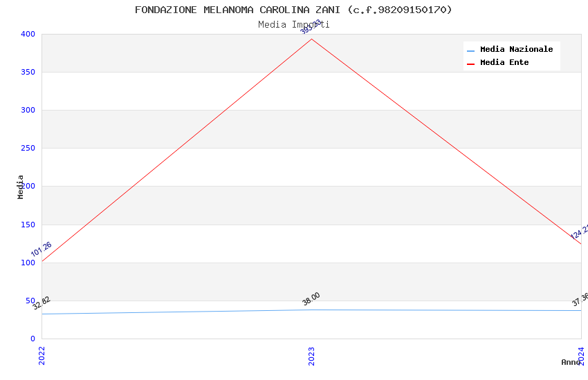Image resolution: width=588 pixels, height=380 pixels.
Task: Click the 101.26 data label
Action: click(x=42, y=249)
